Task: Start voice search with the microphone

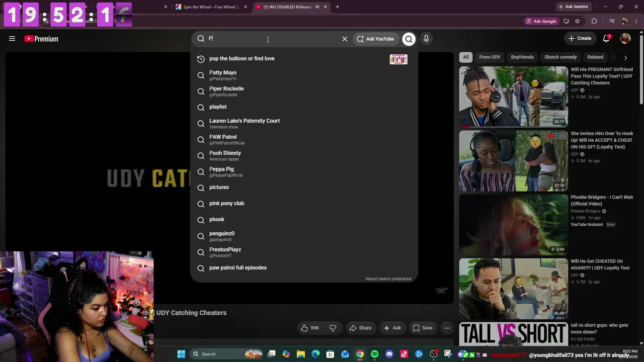Action: (426, 39)
